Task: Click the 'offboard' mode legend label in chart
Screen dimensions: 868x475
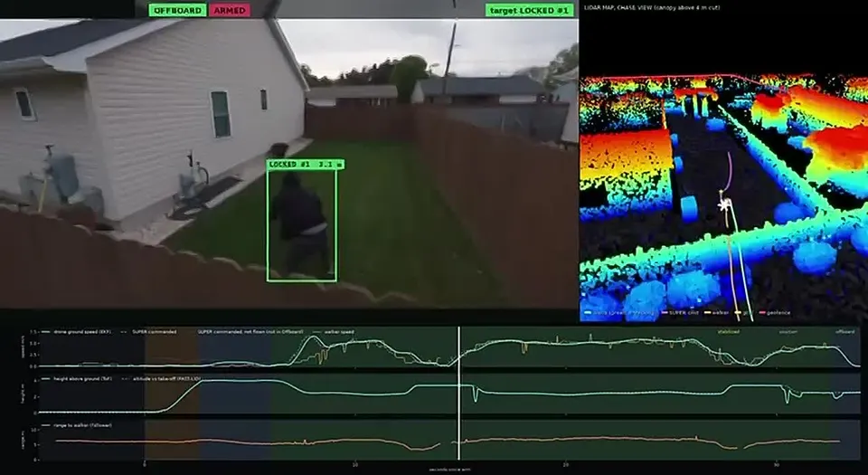Action: 845,332
